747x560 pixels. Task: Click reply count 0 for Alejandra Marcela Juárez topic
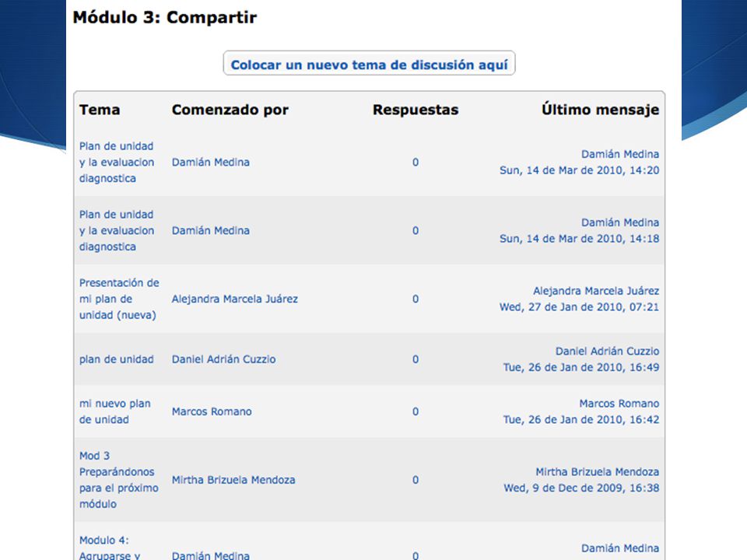click(416, 299)
